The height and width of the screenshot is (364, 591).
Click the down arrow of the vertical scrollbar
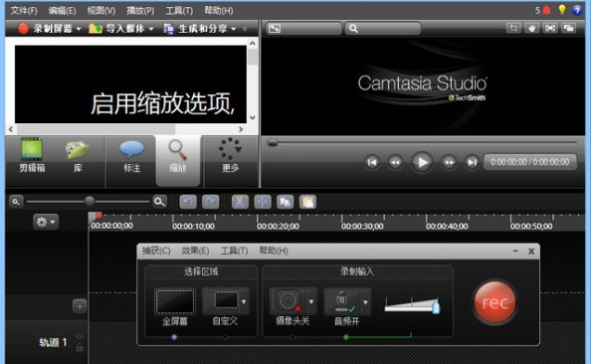(x=253, y=117)
